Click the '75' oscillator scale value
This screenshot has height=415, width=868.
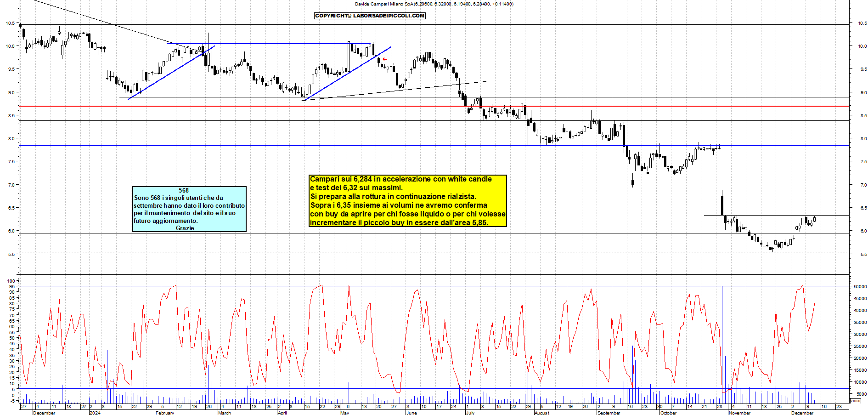pos(12,309)
